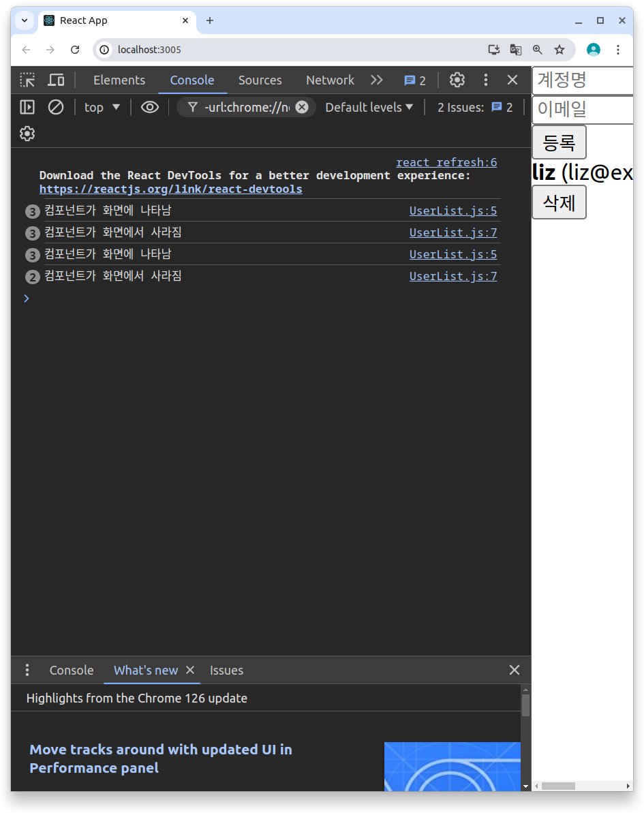Bookmark this tab with star icon
The width and height of the screenshot is (644, 813).
coord(559,50)
